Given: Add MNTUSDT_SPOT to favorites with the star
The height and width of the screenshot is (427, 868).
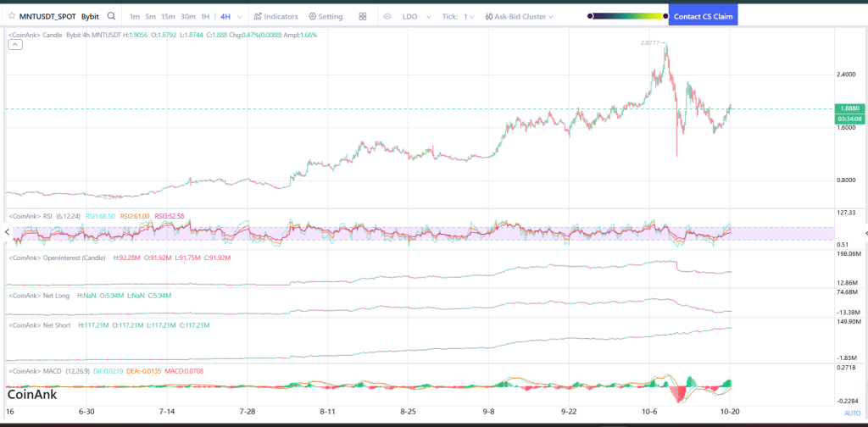Looking at the screenshot, I should tap(11, 16).
